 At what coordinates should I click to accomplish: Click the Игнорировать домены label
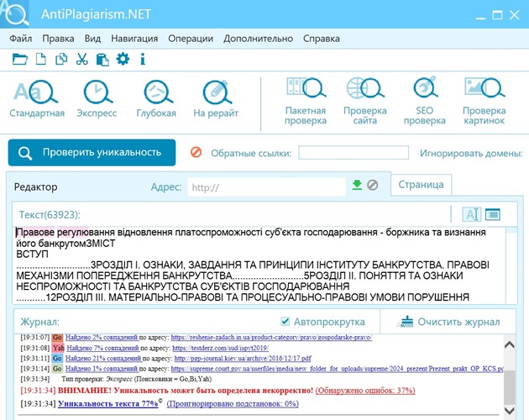coord(471,153)
